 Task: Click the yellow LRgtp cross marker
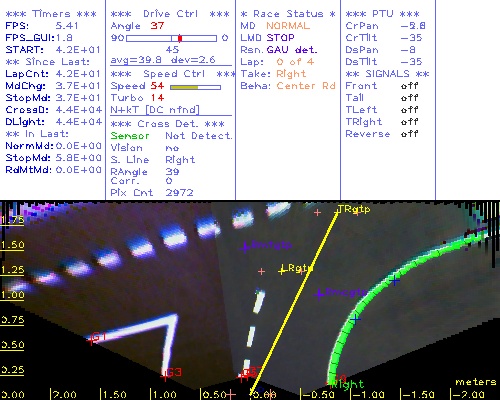(x=282, y=270)
